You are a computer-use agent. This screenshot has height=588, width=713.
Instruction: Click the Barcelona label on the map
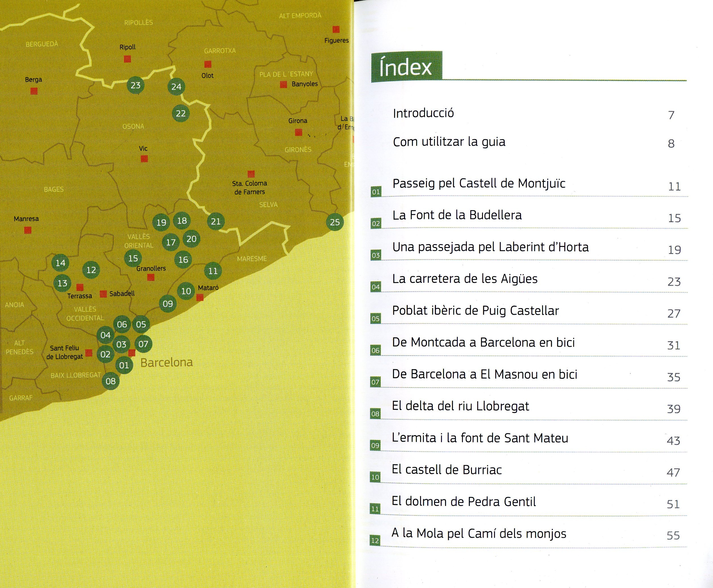point(166,363)
